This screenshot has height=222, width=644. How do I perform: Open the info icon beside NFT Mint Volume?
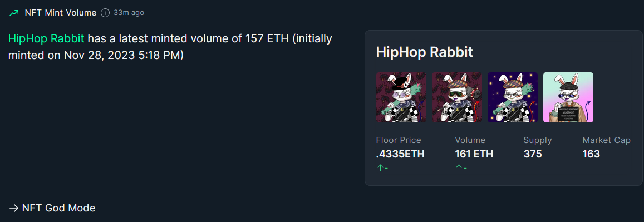pos(105,13)
